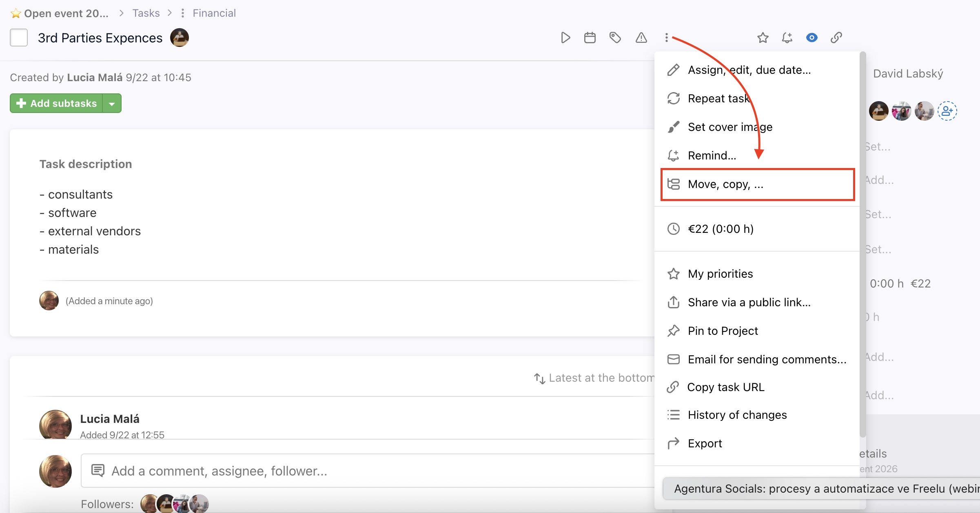Image resolution: width=980 pixels, height=513 pixels.
Task: Toggle Latest at the bottom sort order
Action: 594,378
